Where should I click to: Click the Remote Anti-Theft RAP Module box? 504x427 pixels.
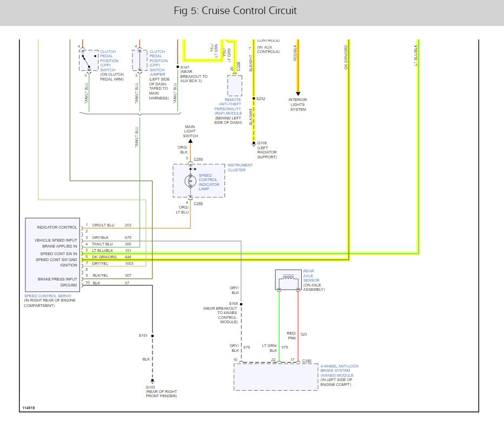[234, 85]
